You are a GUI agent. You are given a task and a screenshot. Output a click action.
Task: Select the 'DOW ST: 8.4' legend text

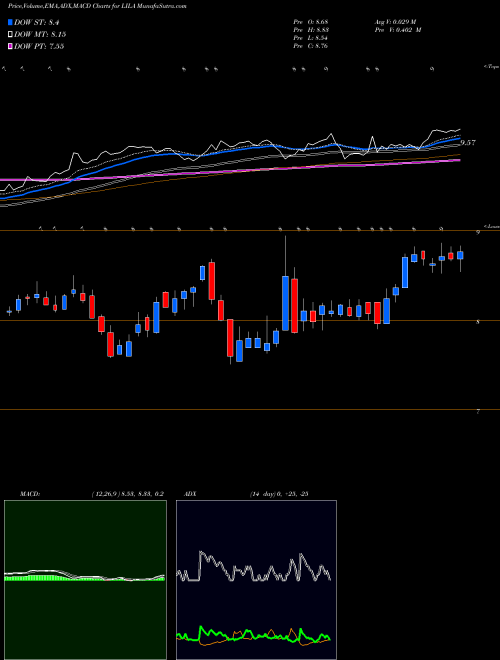[x=37, y=22]
